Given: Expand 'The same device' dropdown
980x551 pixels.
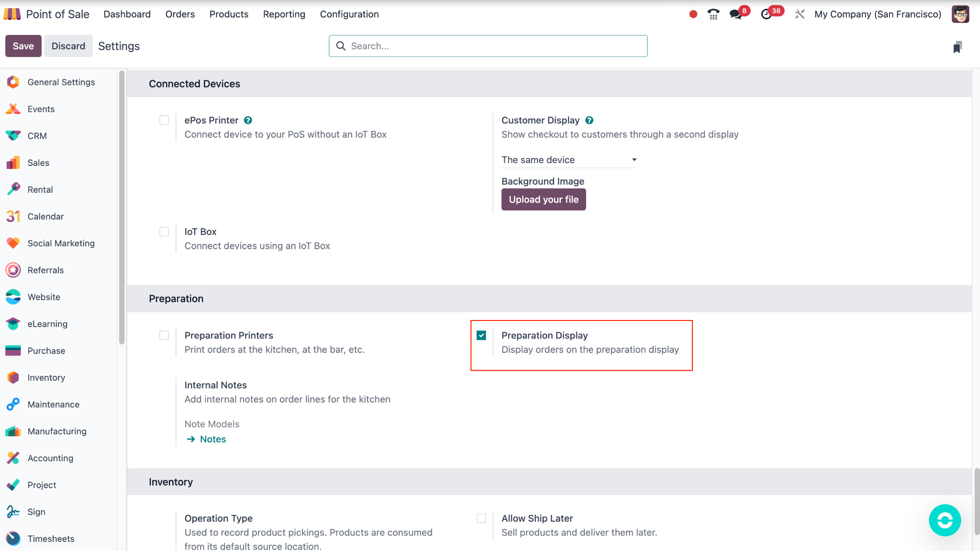Looking at the screenshot, I should pos(568,160).
